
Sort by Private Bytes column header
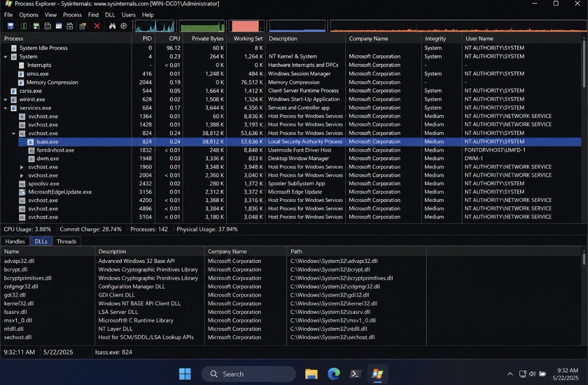(x=205, y=38)
